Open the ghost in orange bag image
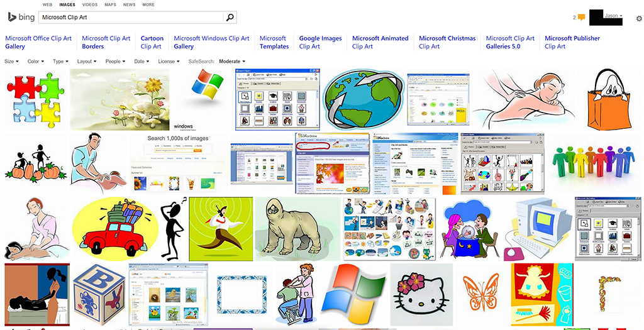The image size is (644, 330). pyautogui.click(x=609, y=100)
